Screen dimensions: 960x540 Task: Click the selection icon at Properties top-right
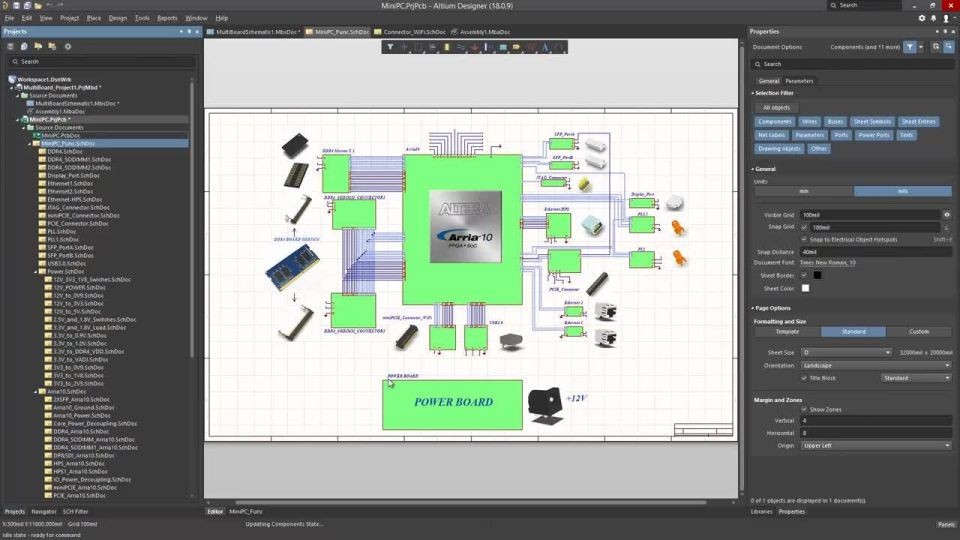(948, 47)
